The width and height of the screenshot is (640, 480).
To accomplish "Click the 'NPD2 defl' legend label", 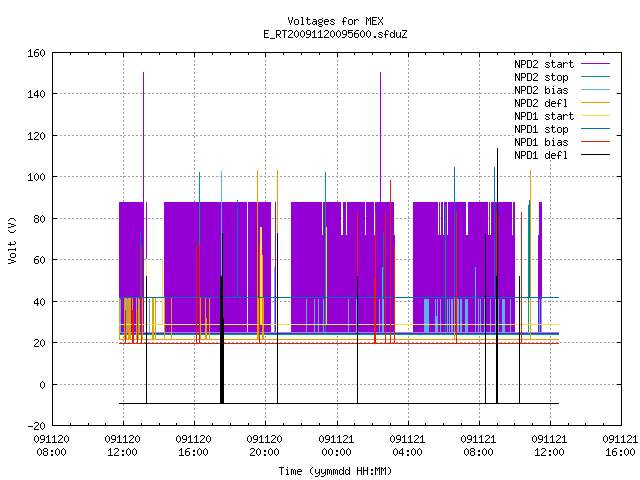I will (x=541, y=103).
